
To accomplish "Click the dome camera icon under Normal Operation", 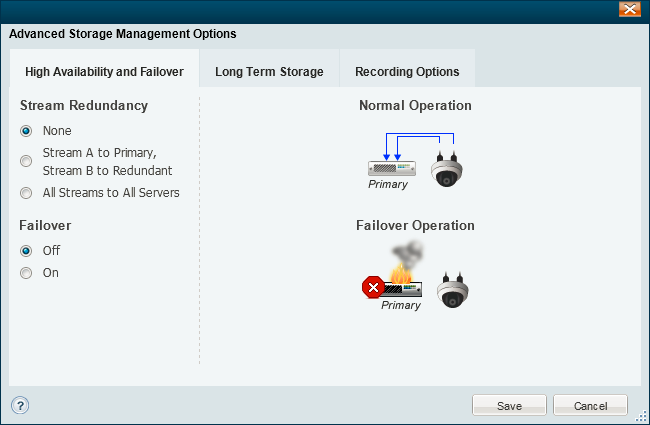I will [446, 170].
